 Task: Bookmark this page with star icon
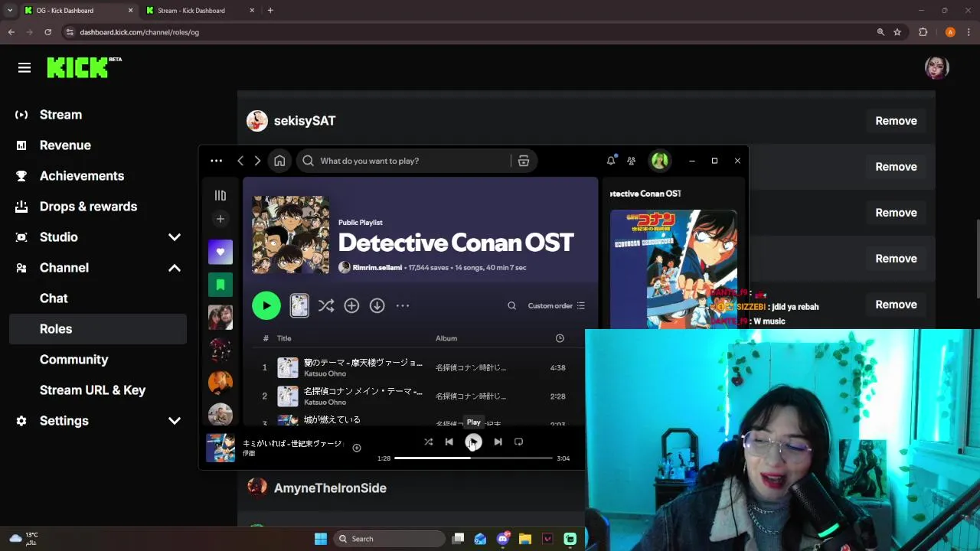pos(897,32)
